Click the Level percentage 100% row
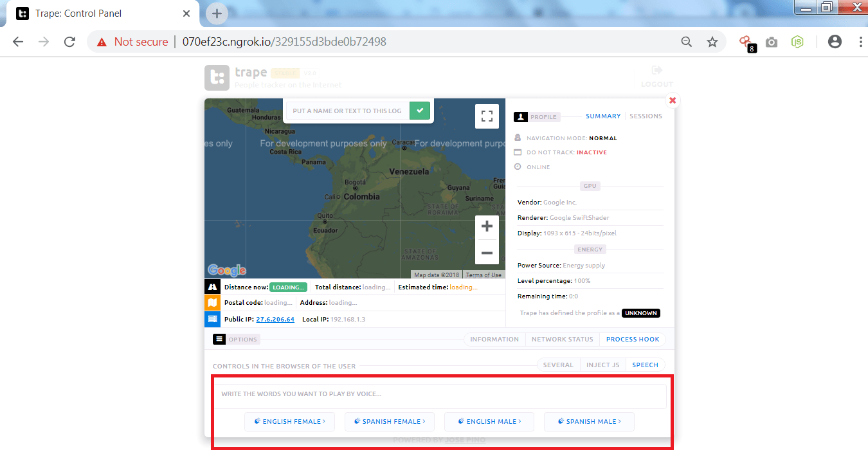This screenshot has width=868, height=454. 590,281
